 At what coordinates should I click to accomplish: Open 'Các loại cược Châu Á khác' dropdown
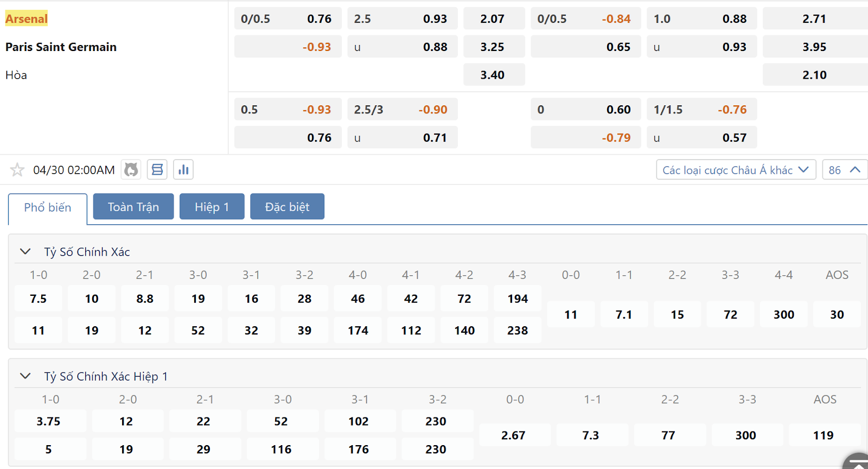[736, 170]
